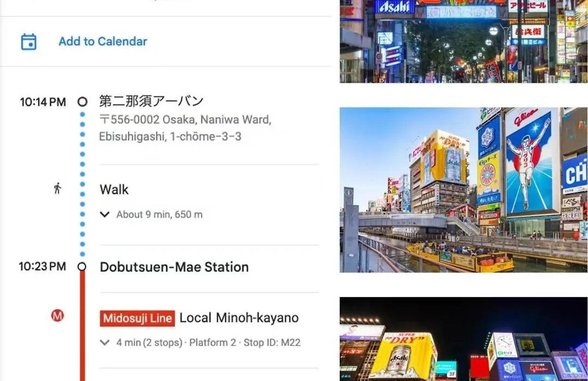Click the Walk step label
The width and height of the screenshot is (588, 381).
point(114,190)
